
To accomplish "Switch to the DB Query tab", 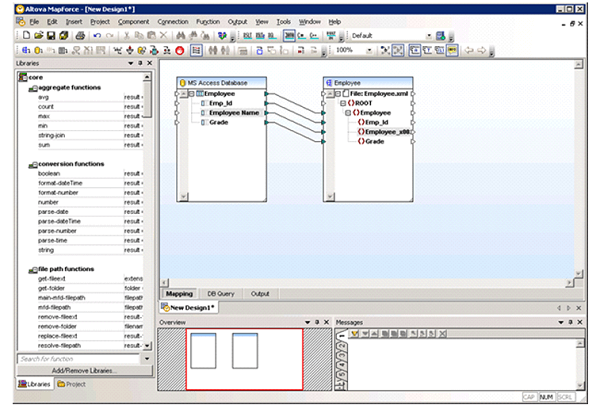I will (x=220, y=294).
